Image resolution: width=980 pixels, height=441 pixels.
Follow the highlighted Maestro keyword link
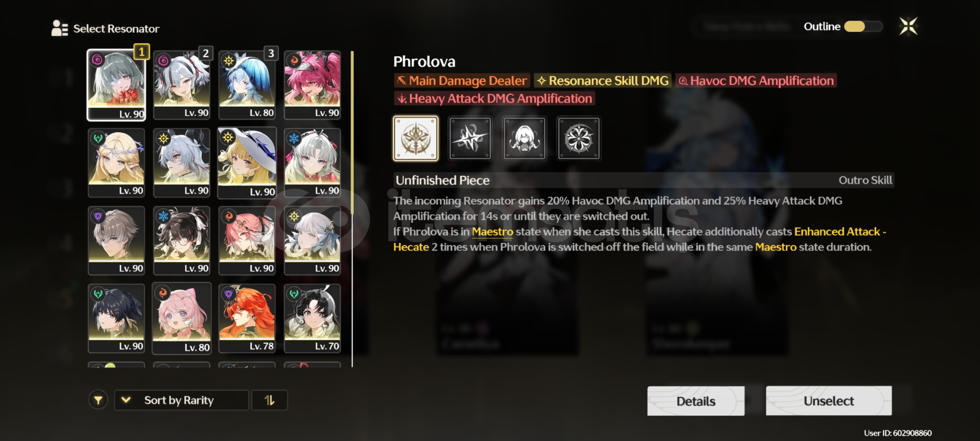point(492,232)
